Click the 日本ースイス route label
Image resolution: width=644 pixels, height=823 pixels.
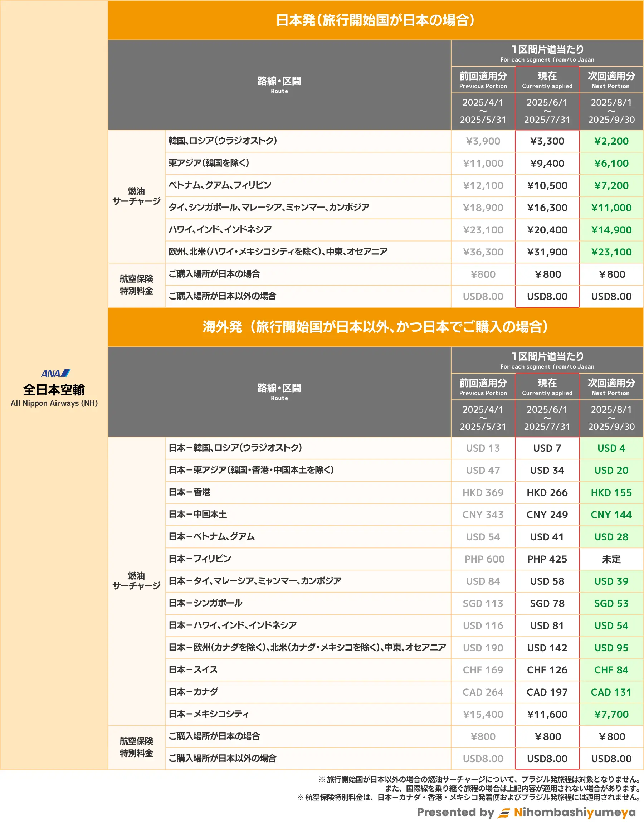pyautogui.click(x=193, y=670)
